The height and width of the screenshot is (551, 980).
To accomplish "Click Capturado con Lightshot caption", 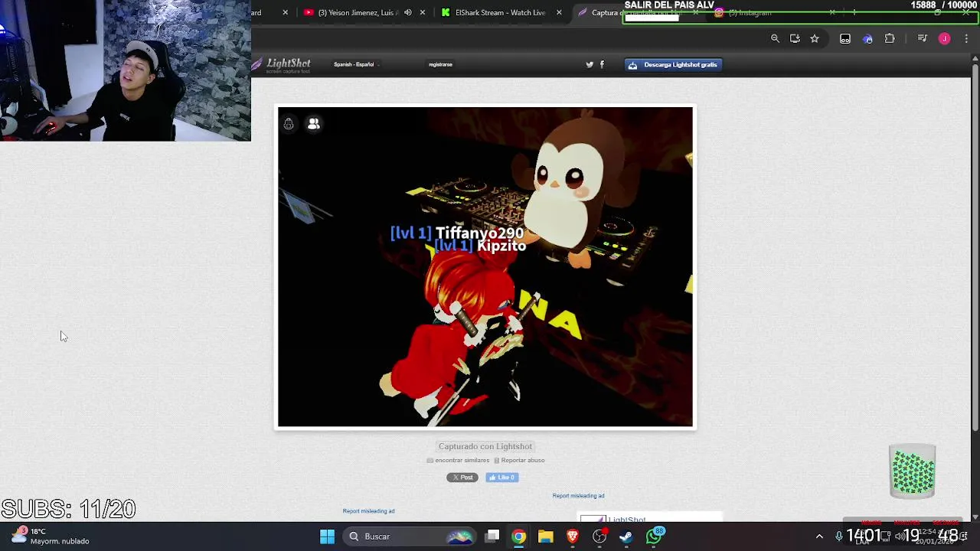I will (x=485, y=446).
